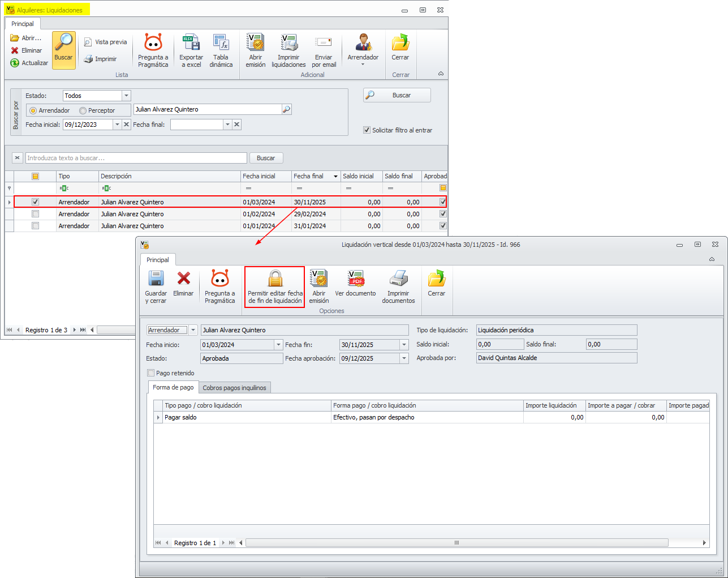The width and height of the screenshot is (728, 578).
Task: Select the Arrendador radio button
Action: tap(33, 110)
